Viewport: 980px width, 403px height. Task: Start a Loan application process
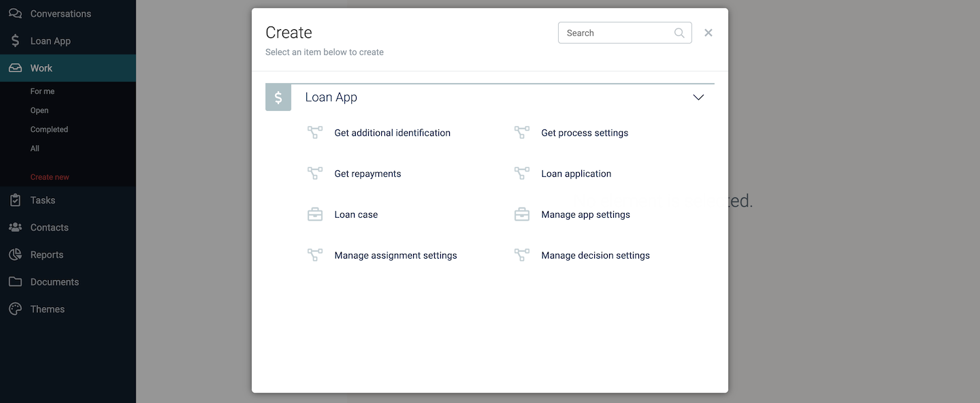click(576, 174)
